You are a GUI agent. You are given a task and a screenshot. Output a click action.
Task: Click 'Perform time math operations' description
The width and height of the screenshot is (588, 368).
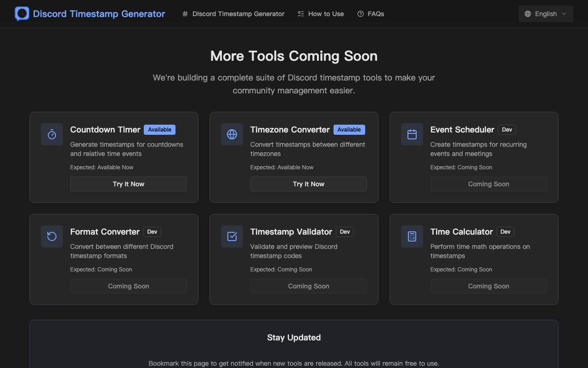point(480,251)
